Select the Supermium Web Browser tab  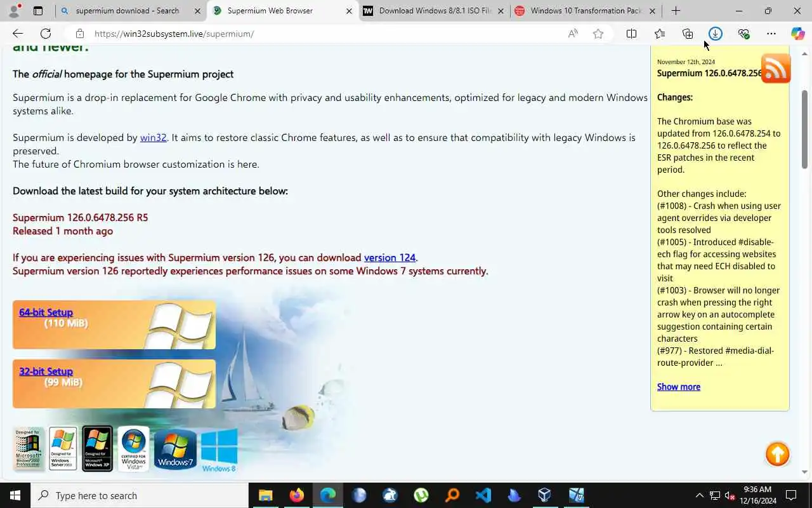282,11
